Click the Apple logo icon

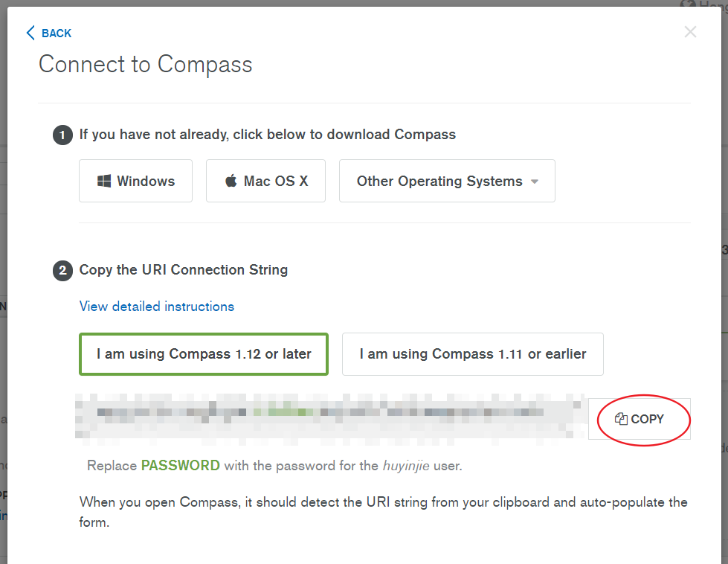tap(231, 181)
